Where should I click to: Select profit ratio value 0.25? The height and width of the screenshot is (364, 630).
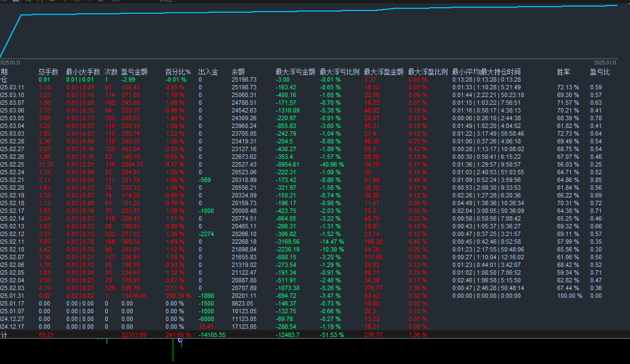point(596,165)
